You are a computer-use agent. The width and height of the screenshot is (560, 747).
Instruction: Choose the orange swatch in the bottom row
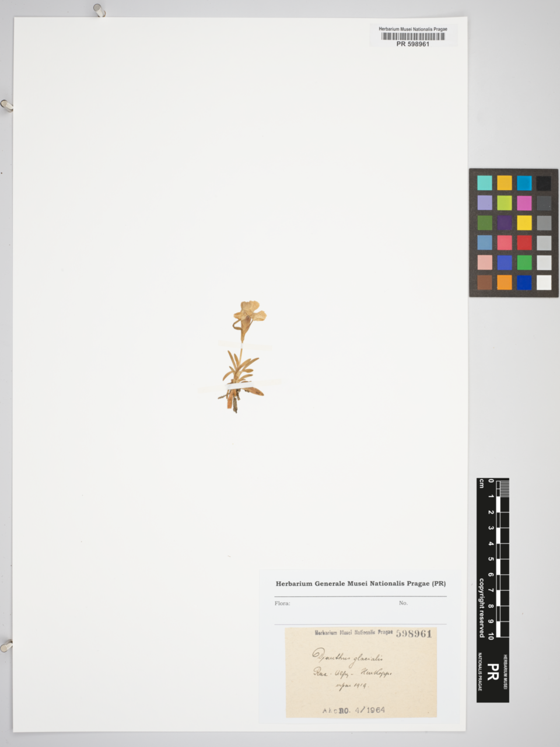[x=504, y=282]
